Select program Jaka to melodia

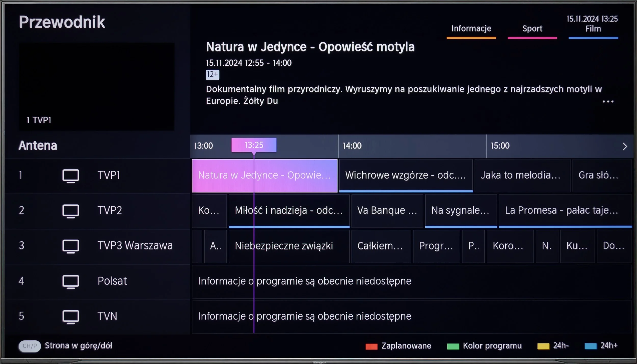tap(522, 176)
